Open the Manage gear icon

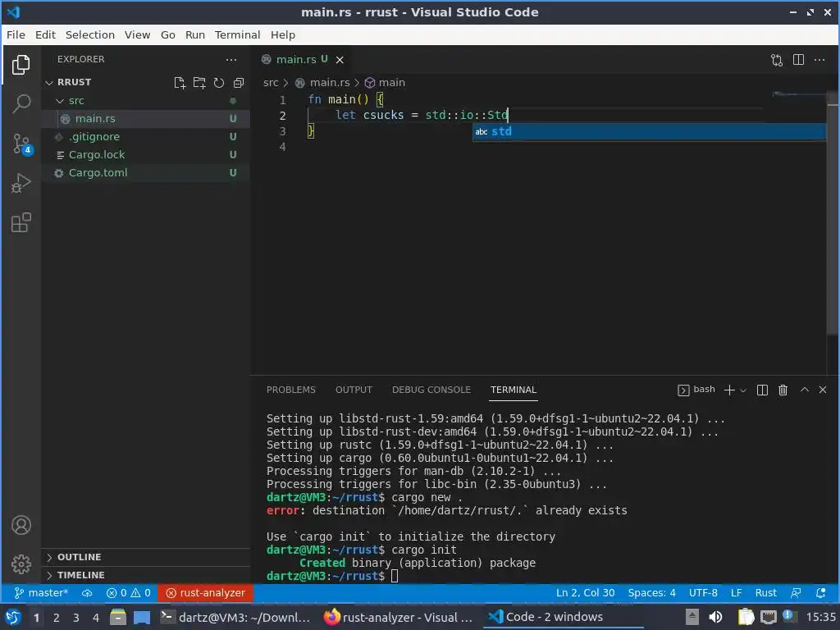coord(21,564)
